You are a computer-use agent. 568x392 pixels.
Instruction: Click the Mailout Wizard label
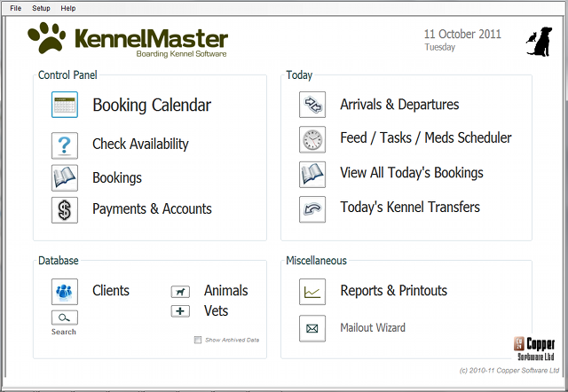click(373, 327)
